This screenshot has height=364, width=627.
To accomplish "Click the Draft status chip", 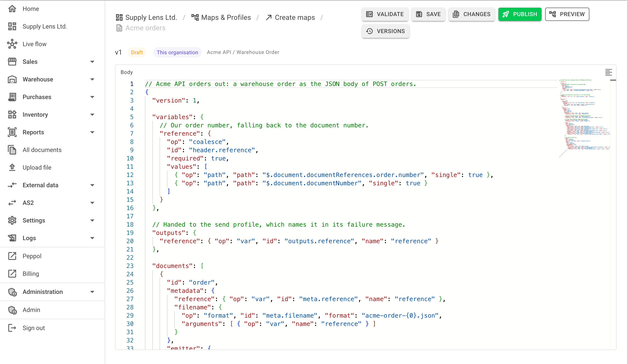I will 137,52.
